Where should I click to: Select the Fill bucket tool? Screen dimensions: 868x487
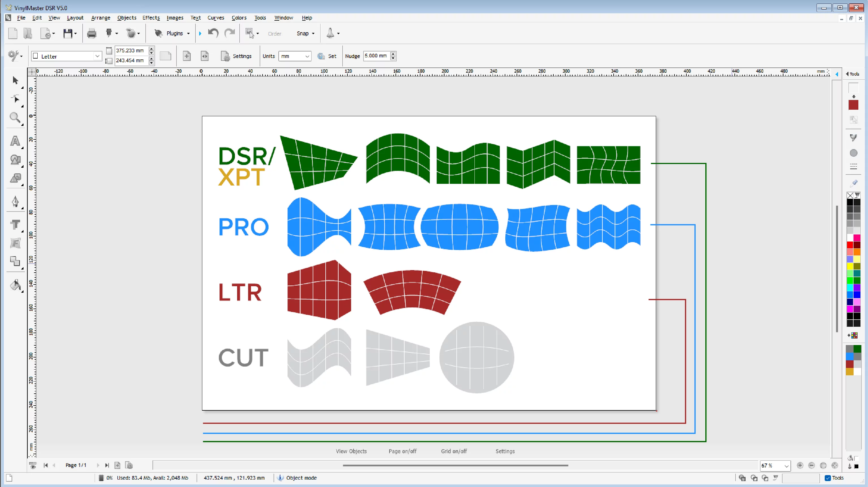[x=15, y=285]
